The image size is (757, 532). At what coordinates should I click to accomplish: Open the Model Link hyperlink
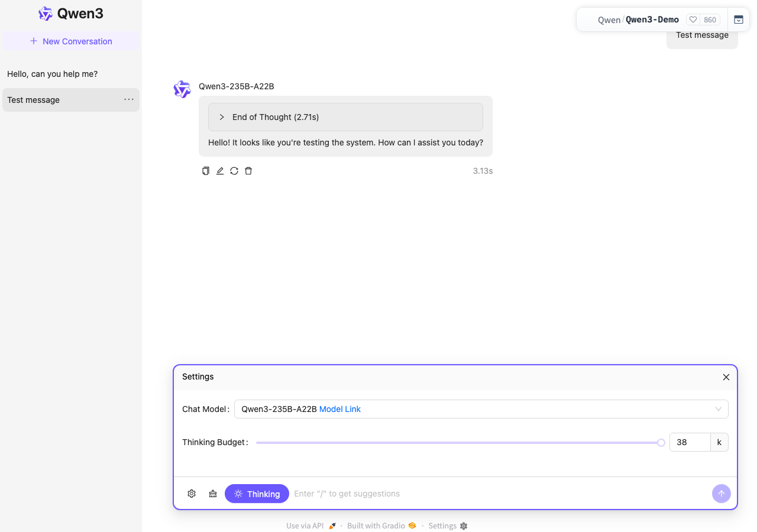[340, 409]
